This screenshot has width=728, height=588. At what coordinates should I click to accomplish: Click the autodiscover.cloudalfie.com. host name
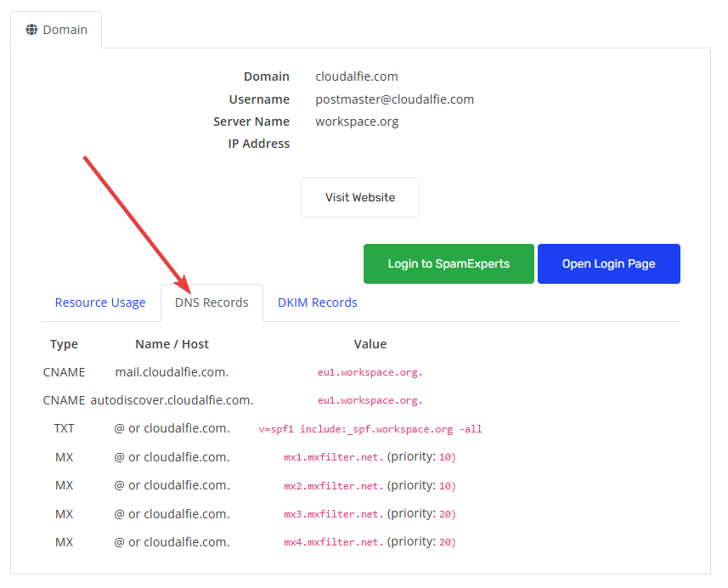(172, 400)
